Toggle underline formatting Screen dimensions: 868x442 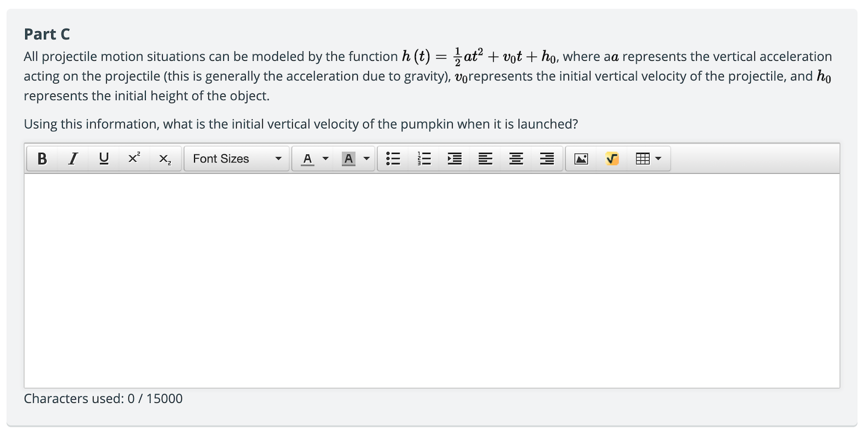coord(104,159)
